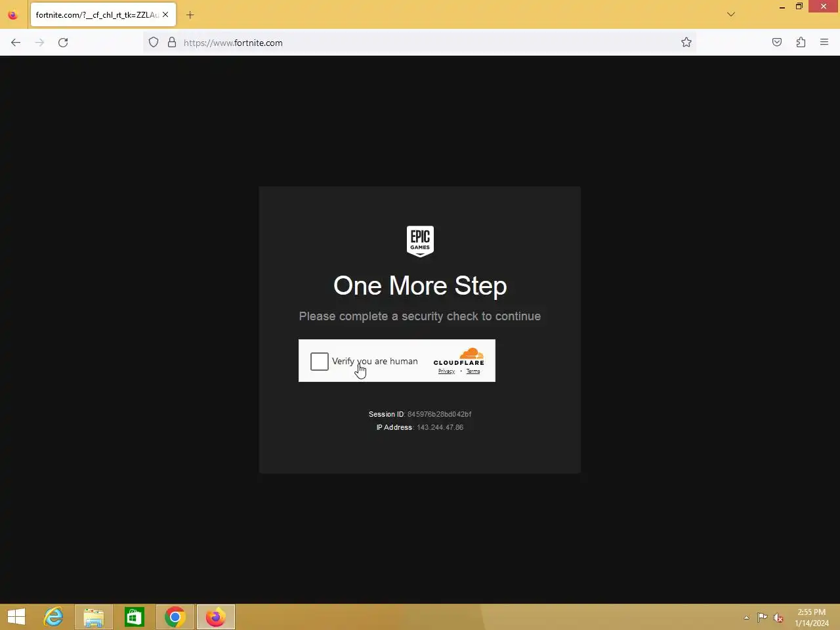Switch to Firefox taskbar button
The height and width of the screenshot is (630, 840).
tap(216, 617)
